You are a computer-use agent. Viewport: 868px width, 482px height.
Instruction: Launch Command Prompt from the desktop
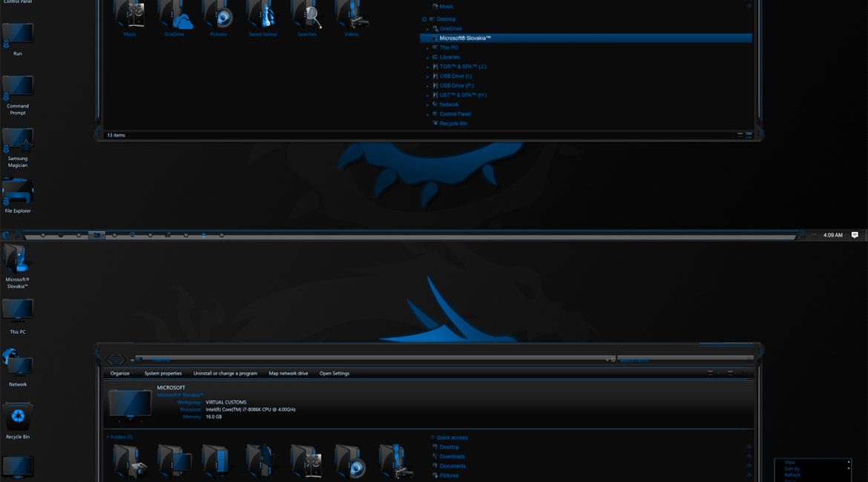[18, 95]
